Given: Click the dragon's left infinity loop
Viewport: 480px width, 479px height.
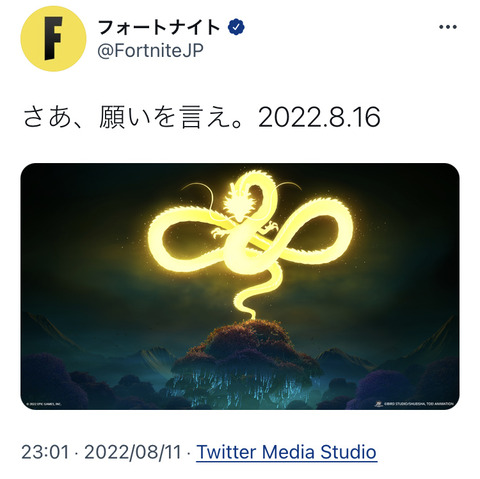Looking at the screenshot, I should (188, 237).
